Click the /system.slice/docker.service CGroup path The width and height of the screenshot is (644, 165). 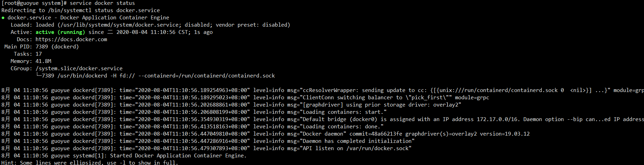[79, 68]
